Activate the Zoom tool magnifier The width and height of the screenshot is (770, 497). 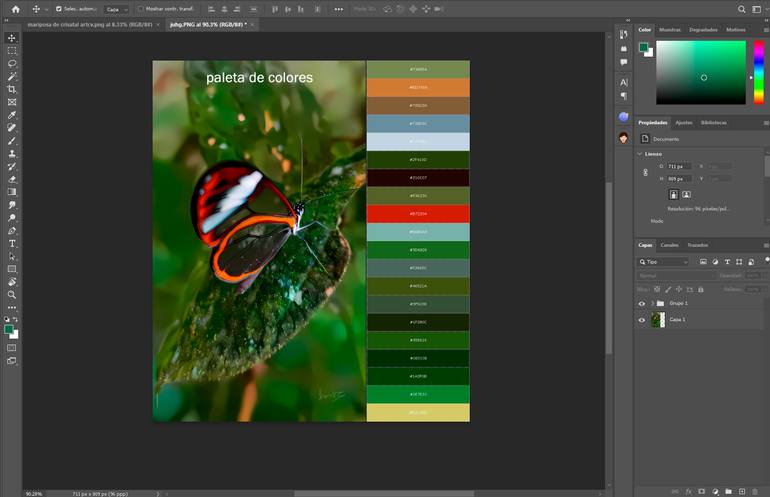[x=12, y=295]
